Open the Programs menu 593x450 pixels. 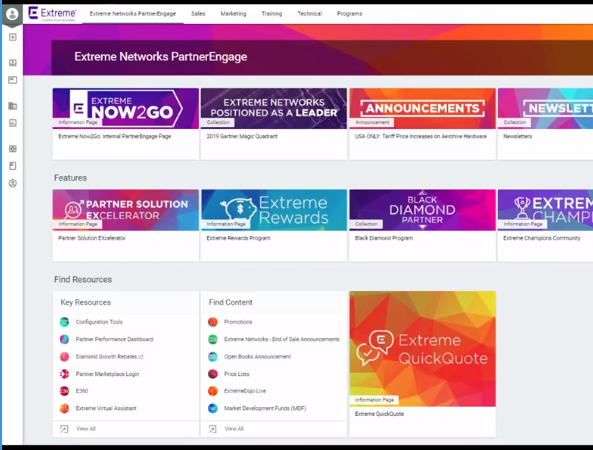tap(349, 14)
